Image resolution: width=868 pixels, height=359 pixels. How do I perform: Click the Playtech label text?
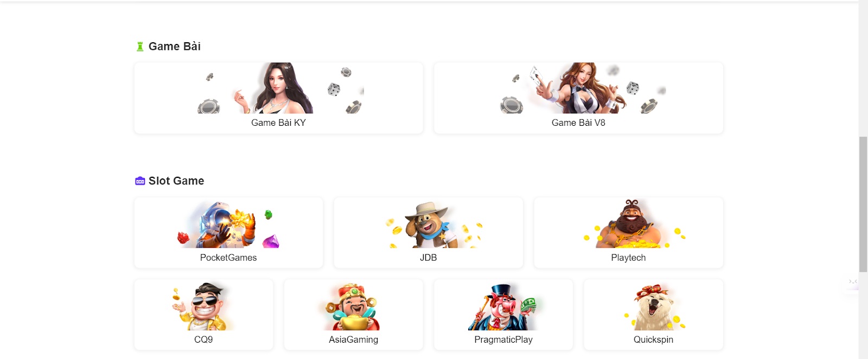click(628, 258)
